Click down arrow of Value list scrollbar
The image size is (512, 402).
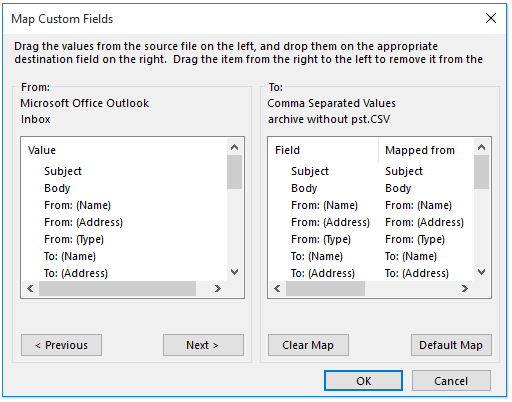point(235,272)
